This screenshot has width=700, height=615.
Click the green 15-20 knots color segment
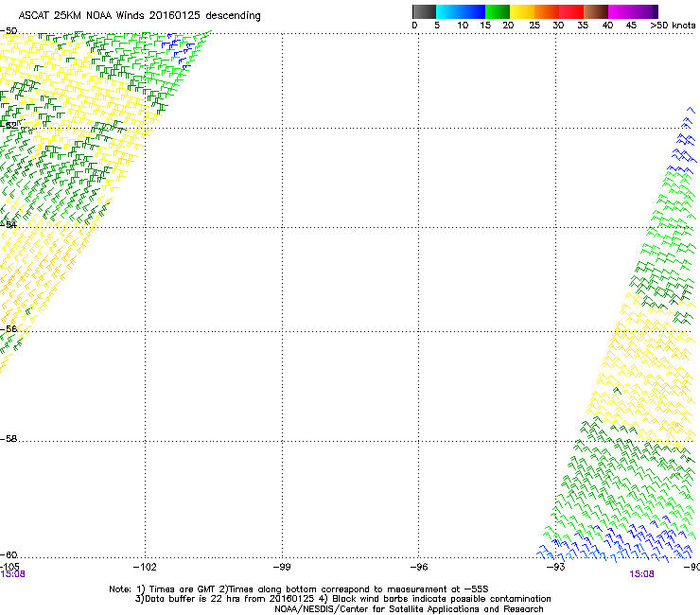(x=498, y=11)
